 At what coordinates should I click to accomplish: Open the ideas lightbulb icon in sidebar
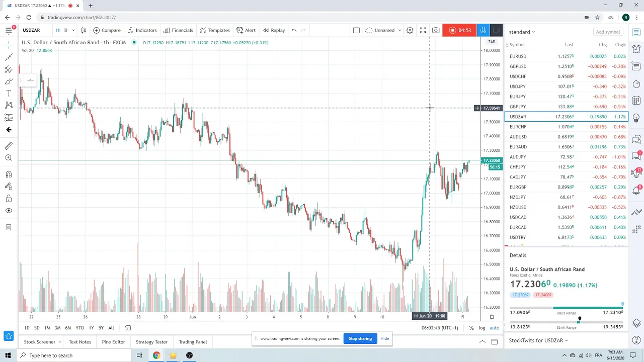click(636, 118)
